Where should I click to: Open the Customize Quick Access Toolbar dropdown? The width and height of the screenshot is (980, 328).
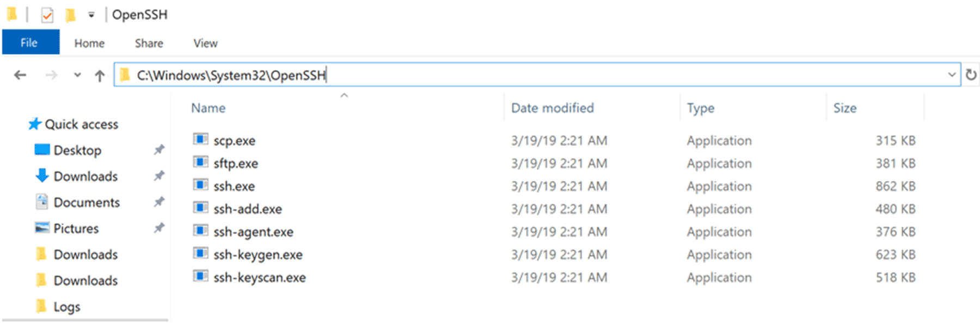click(x=91, y=15)
